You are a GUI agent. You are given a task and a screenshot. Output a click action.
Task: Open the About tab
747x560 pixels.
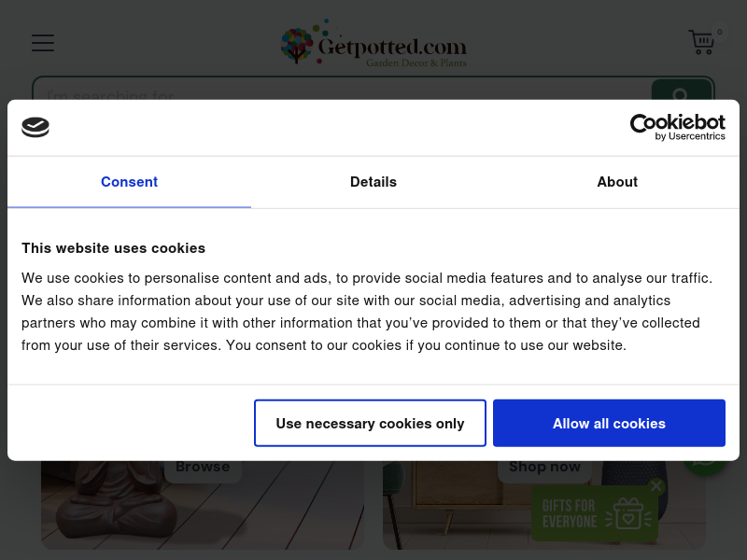(617, 182)
